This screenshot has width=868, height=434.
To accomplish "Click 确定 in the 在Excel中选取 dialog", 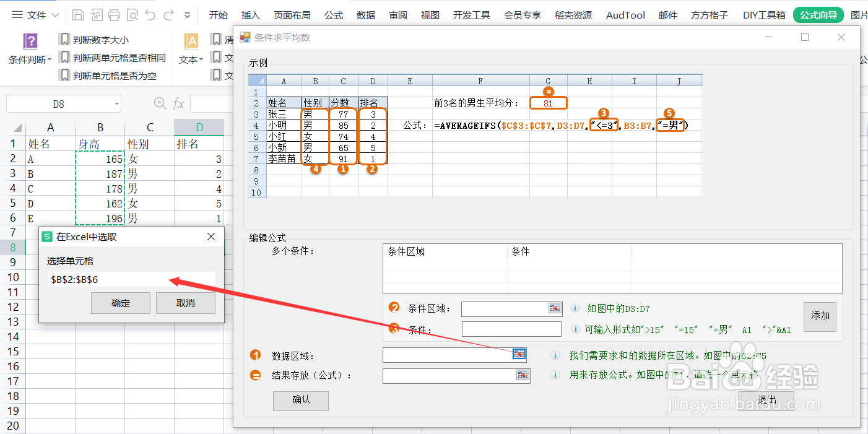I will (x=120, y=303).
